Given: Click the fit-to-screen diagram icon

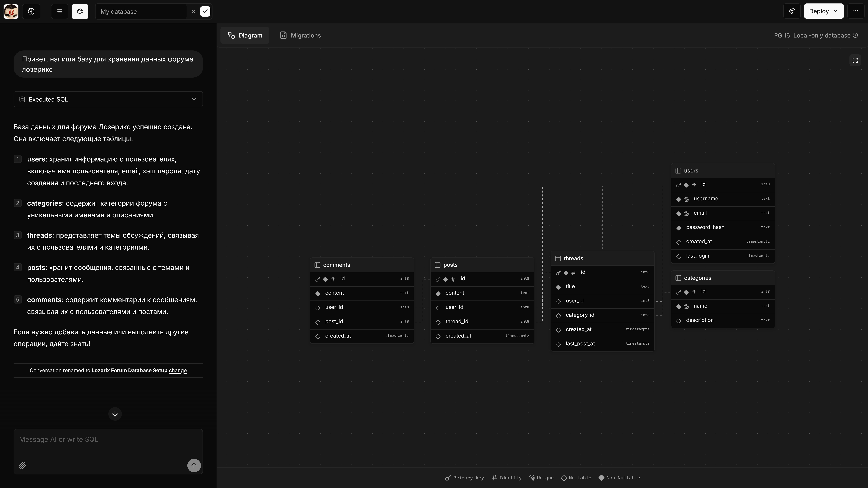Looking at the screenshot, I should tap(855, 60).
